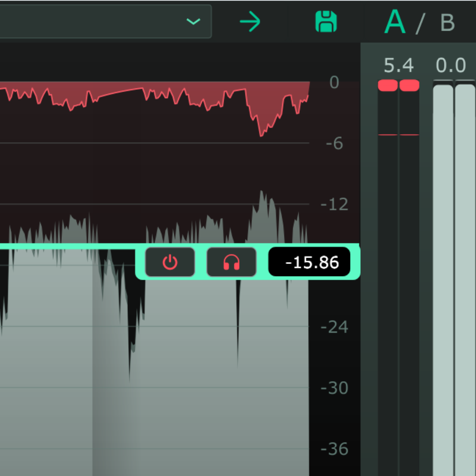Image resolution: width=476 pixels, height=476 pixels.
Task: Click the 0.0 level readout
Action: (451, 65)
